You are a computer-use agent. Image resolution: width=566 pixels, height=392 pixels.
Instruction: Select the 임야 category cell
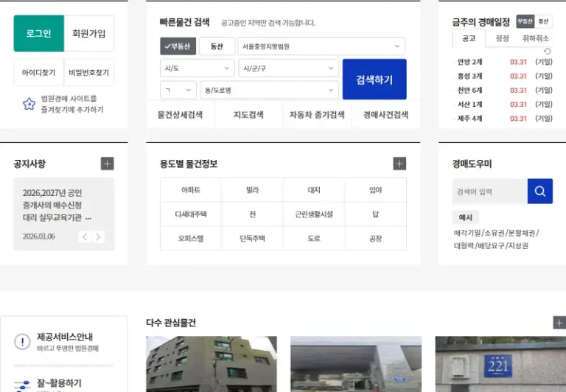(x=375, y=190)
